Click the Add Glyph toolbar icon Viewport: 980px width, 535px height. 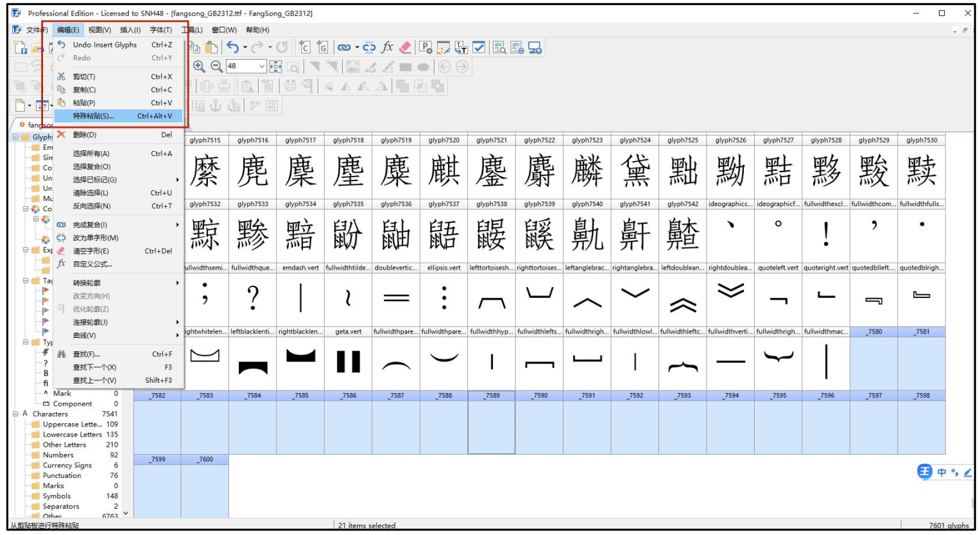coord(322,48)
